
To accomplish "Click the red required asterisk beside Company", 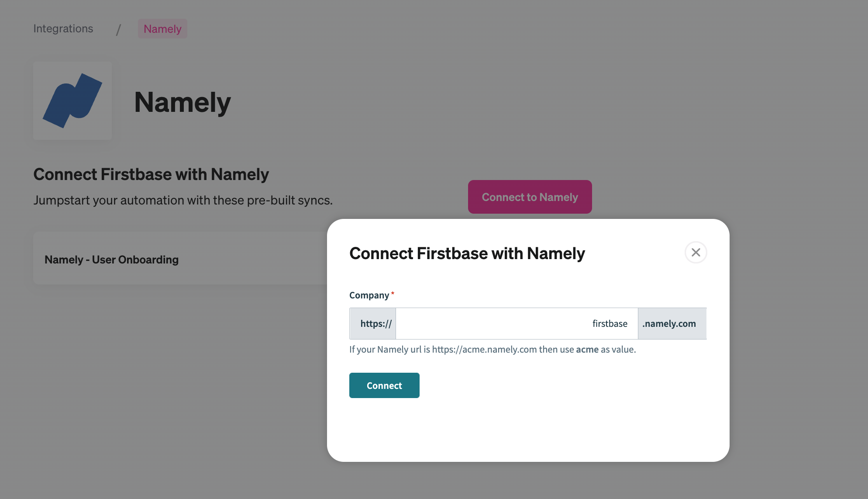I will pyautogui.click(x=393, y=293).
